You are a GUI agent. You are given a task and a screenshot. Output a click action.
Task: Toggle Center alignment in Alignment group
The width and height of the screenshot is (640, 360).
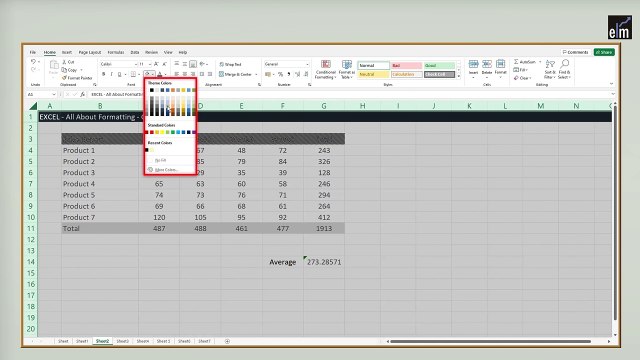point(185,74)
